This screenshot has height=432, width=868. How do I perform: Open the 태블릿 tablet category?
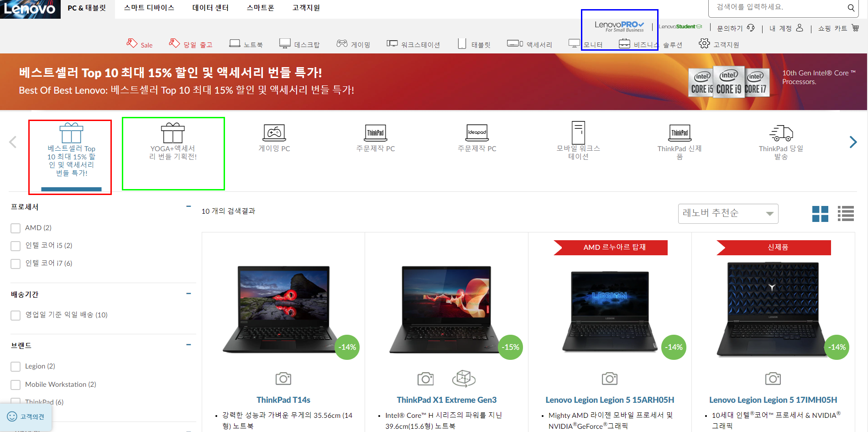click(474, 44)
